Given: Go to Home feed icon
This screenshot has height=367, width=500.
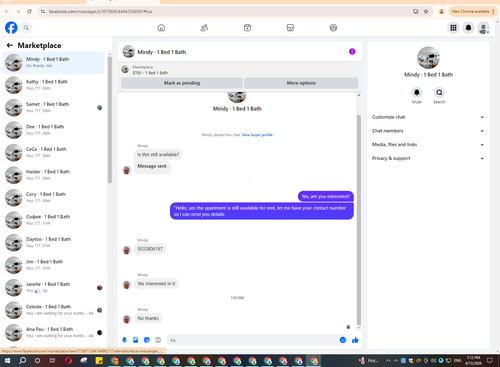Looking at the screenshot, I should [161, 28].
